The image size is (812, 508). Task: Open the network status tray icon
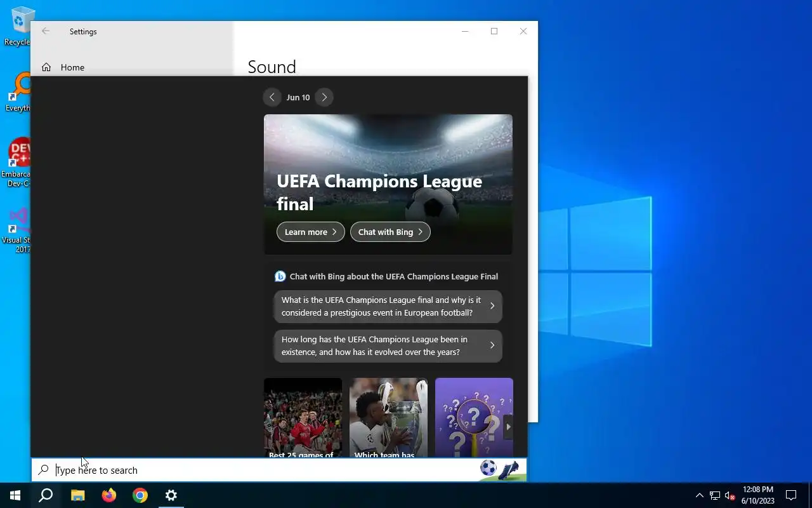click(715, 495)
